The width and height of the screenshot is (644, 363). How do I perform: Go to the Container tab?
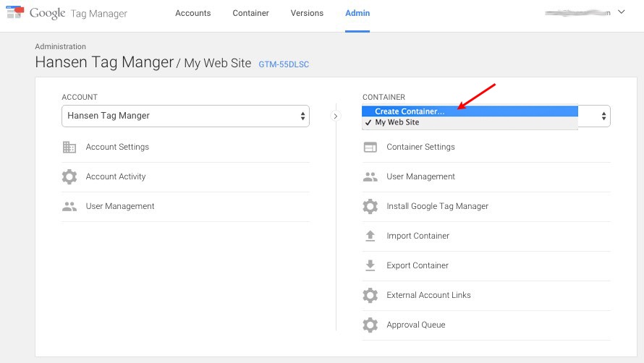(x=250, y=13)
